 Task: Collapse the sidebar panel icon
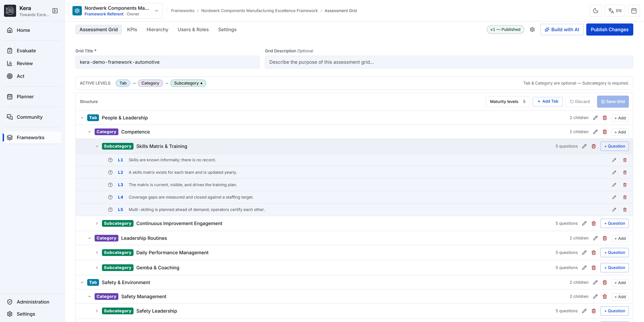point(55,11)
